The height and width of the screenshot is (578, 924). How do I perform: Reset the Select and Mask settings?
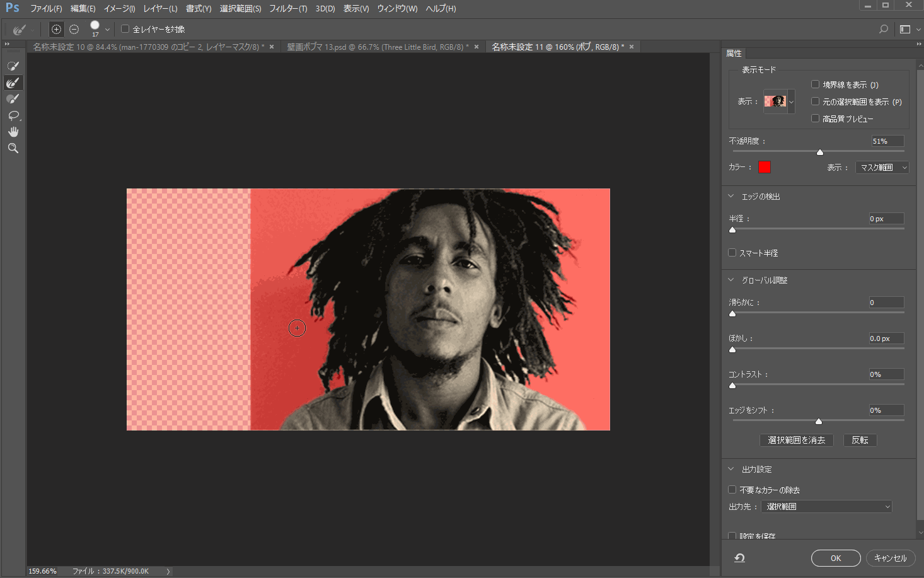pos(740,558)
